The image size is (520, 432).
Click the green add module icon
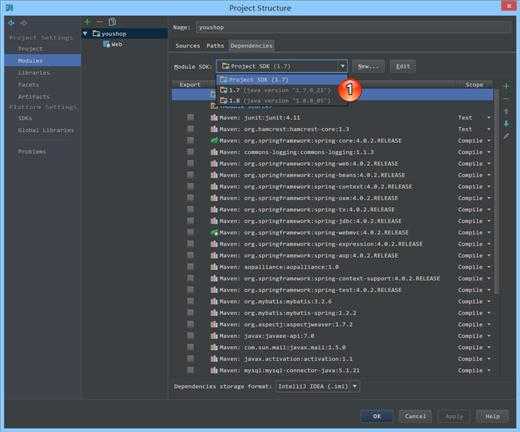pos(87,22)
